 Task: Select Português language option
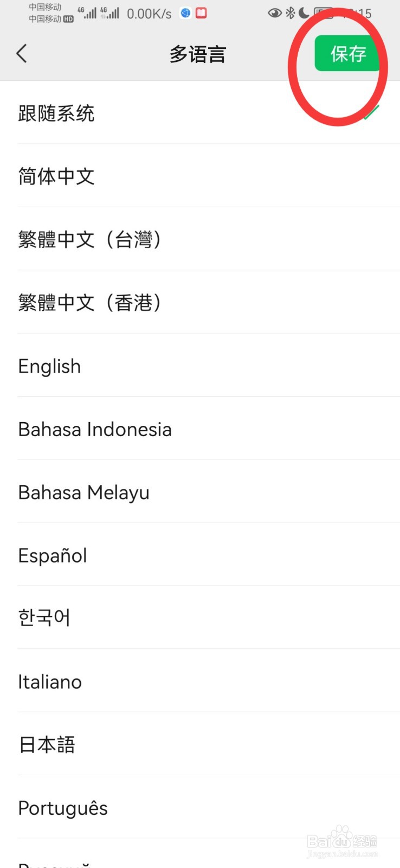[x=200, y=807]
